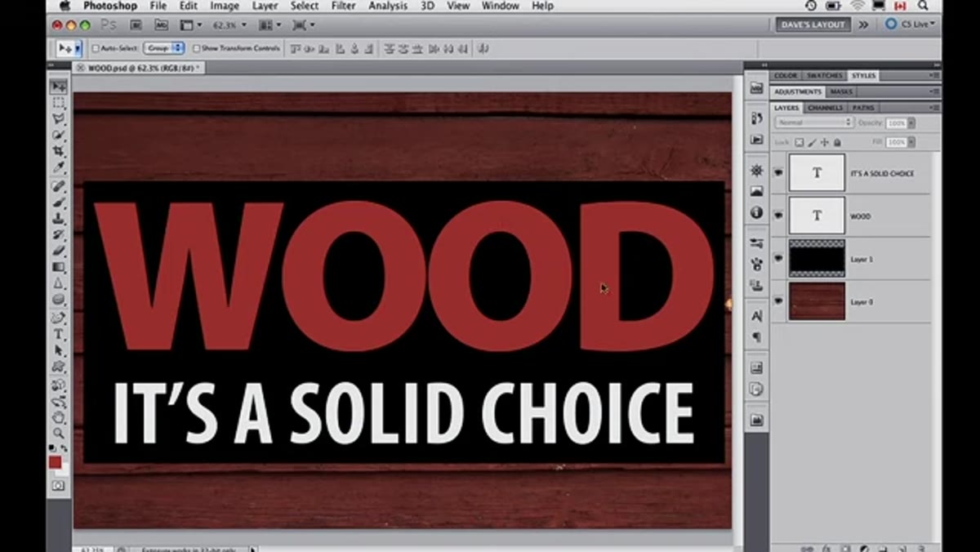Enable Show Transform Controls checkbox
The height and width of the screenshot is (552, 980).
click(196, 48)
